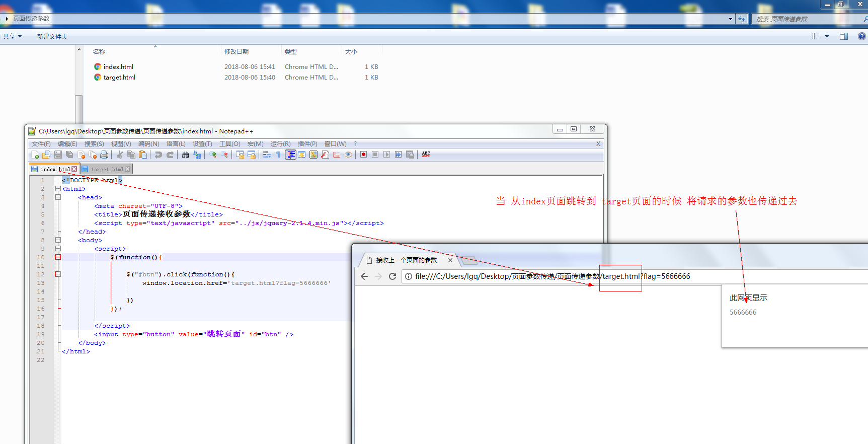Viewport: 868px width, 444px height.
Task: Click the Zoom Out magnifier icon
Action: click(224, 155)
